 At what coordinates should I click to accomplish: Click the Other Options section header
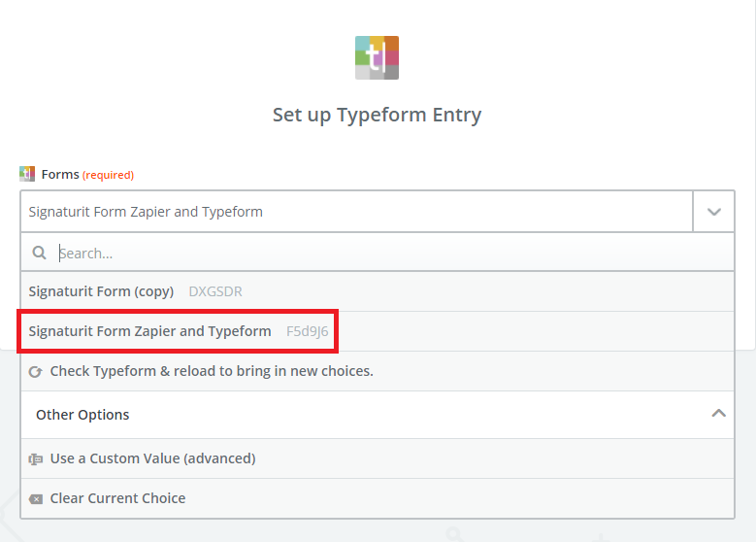click(82, 415)
